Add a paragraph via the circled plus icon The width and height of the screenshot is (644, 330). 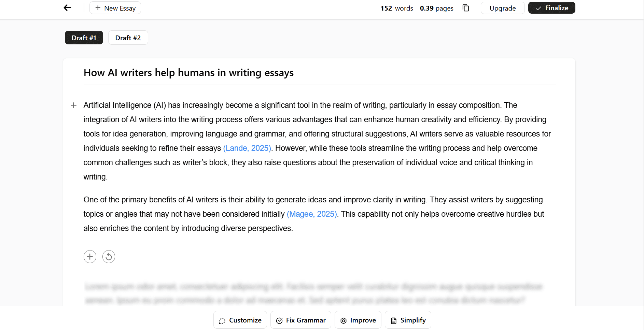(x=90, y=256)
